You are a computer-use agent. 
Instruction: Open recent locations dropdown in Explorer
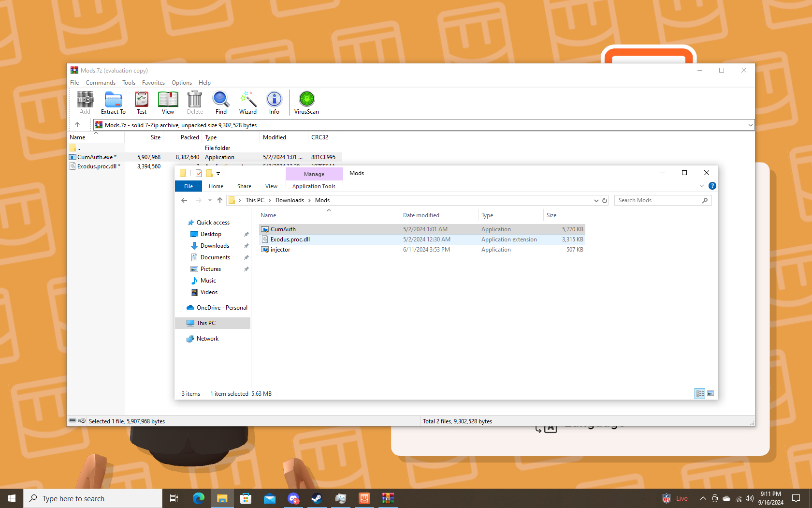click(x=210, y=200)
